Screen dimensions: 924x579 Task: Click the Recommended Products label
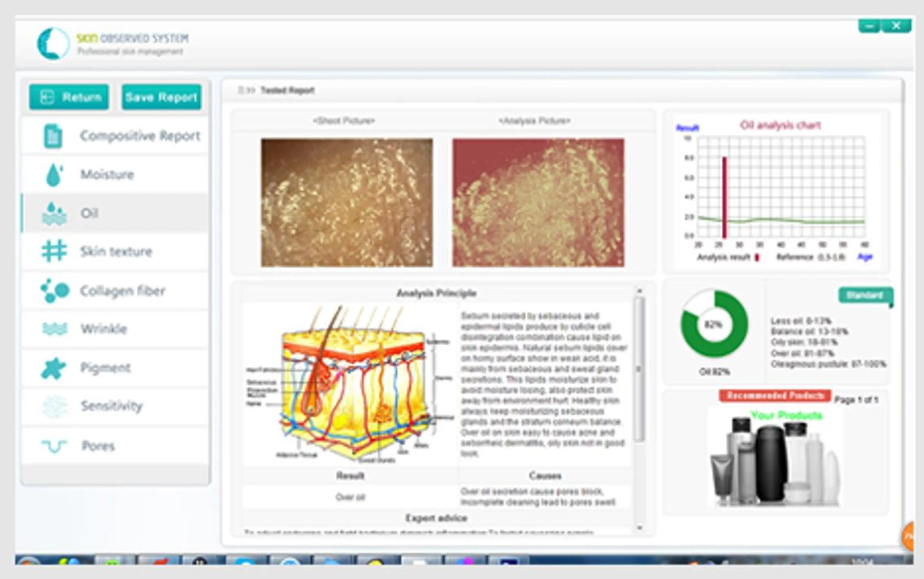(x=775, y=395)
